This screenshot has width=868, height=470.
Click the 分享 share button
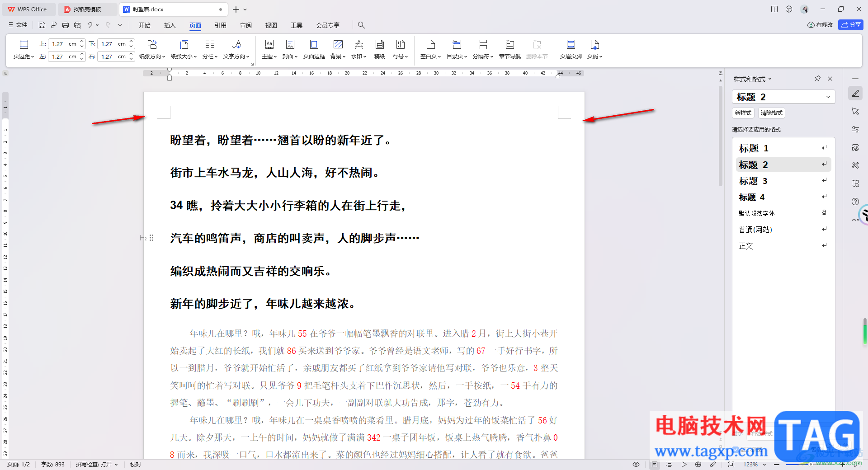pyautogui.click(x=850, y=25)
